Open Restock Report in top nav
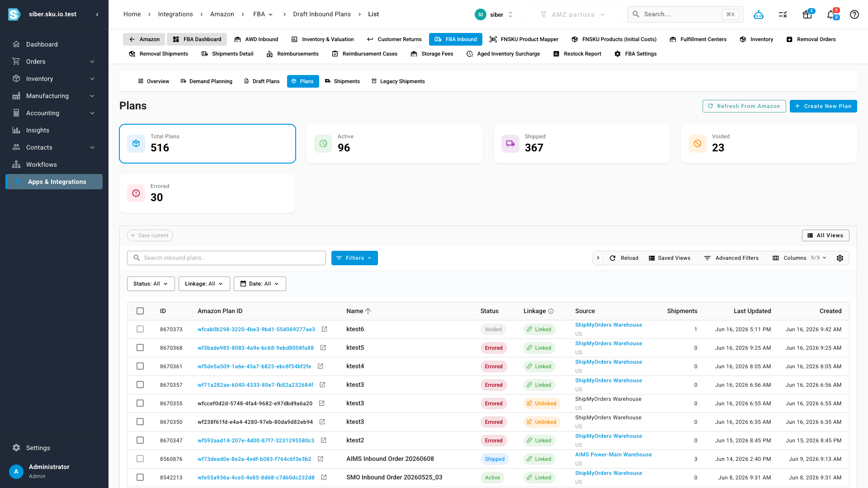The width and height of the screenshot is (868, 488). pos(577,54)
